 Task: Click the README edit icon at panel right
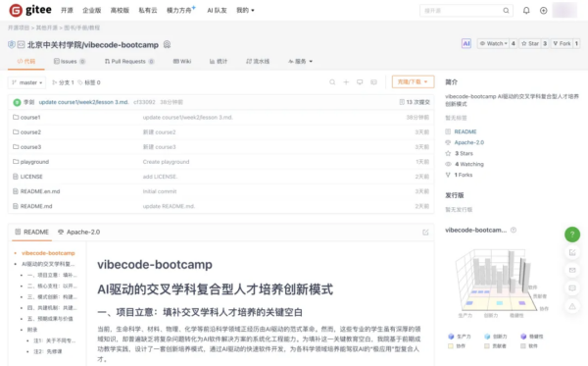pyautogui.click(x=425, y=233)
